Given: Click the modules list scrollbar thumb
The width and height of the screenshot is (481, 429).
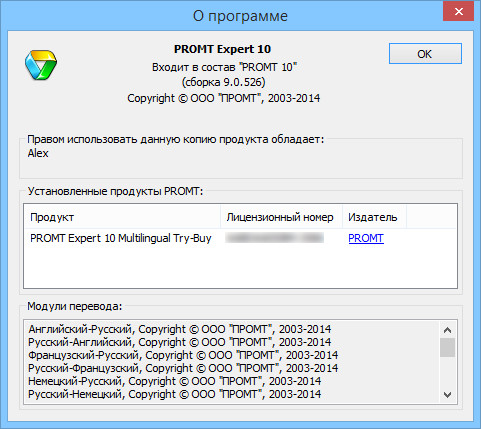Looking at the screenshot, I should point(447,347).
